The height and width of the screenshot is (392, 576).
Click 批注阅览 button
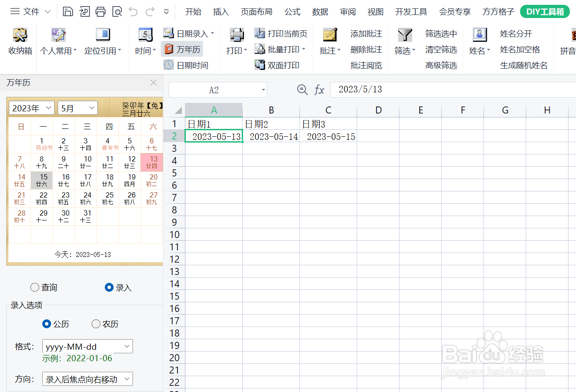[366, 65]
